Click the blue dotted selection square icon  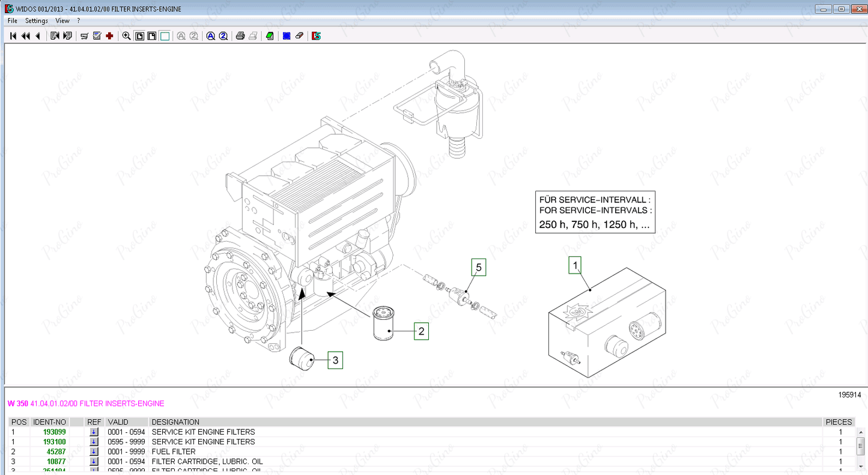click(x=287, y=36)
